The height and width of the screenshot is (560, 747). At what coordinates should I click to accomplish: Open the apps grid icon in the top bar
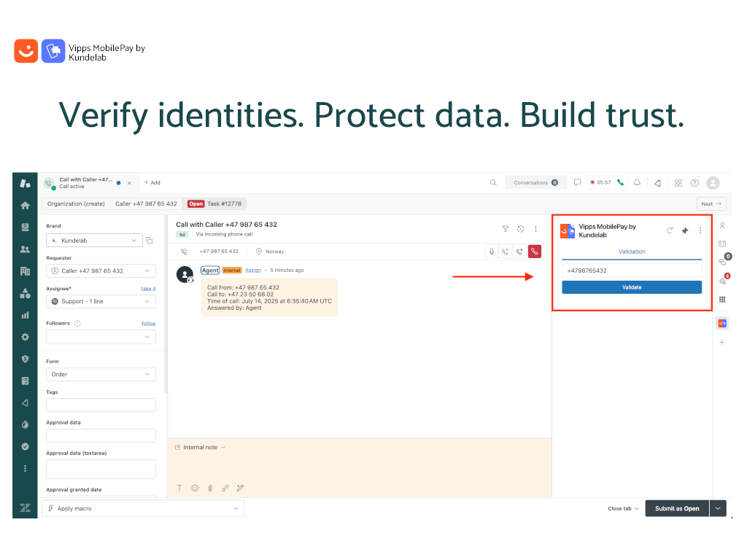[678, 183]
